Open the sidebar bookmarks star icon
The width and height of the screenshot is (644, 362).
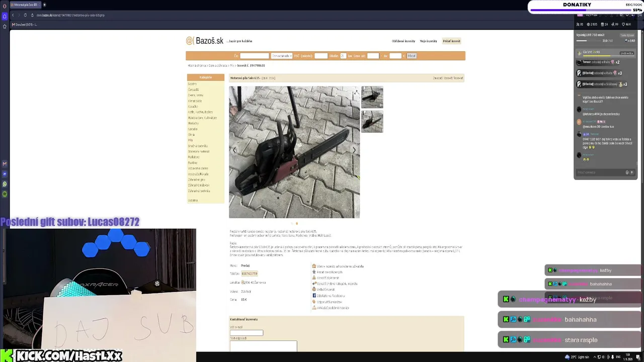pyautogui.click(x=5, y=26)
